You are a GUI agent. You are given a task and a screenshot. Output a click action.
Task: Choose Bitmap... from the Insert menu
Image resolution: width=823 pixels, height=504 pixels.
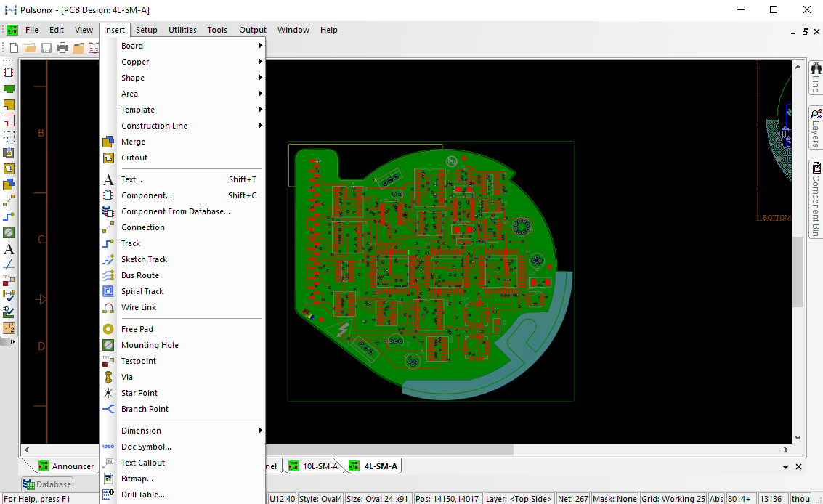[x=182, y=479]
